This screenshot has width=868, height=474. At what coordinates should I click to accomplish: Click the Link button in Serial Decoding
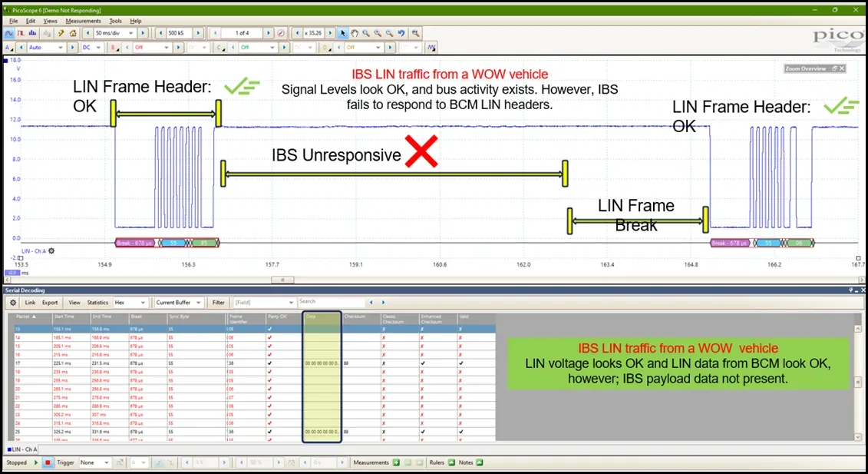pos(30,303)
